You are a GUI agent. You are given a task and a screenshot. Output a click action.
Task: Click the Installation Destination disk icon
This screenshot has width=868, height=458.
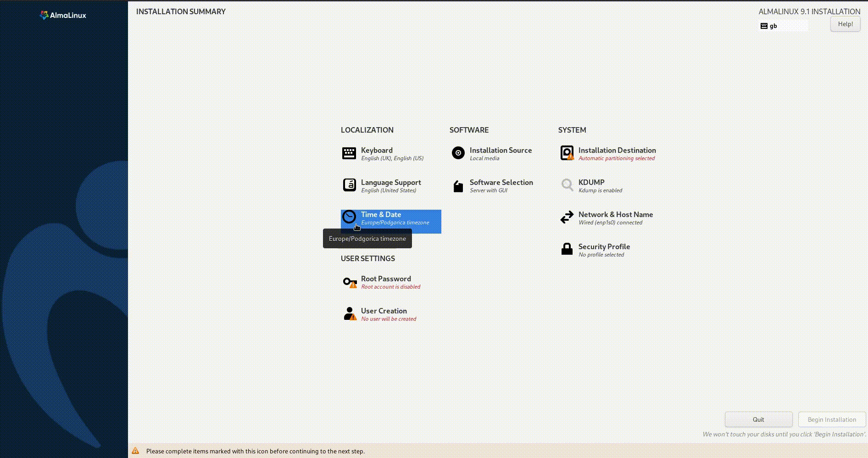click(567, 153)
